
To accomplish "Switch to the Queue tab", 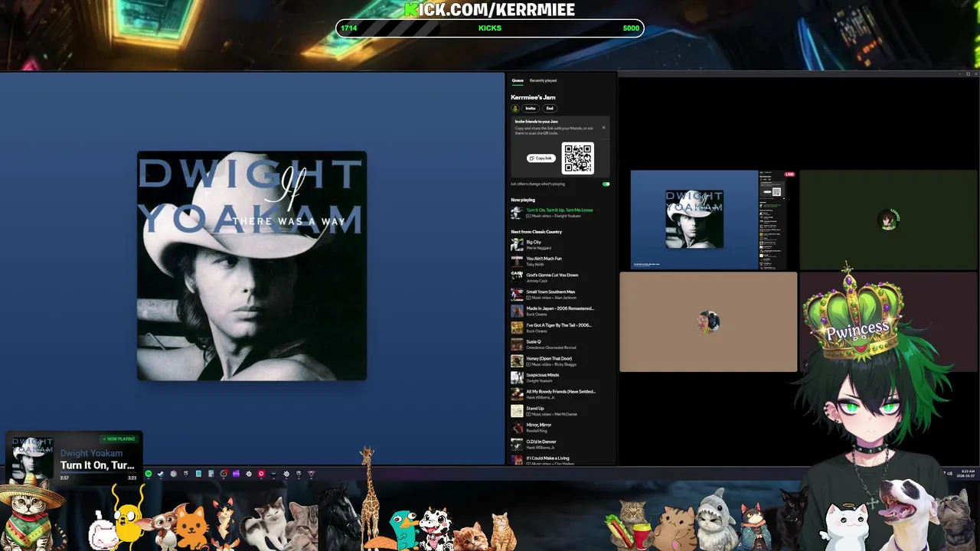I will click(518, 80).
